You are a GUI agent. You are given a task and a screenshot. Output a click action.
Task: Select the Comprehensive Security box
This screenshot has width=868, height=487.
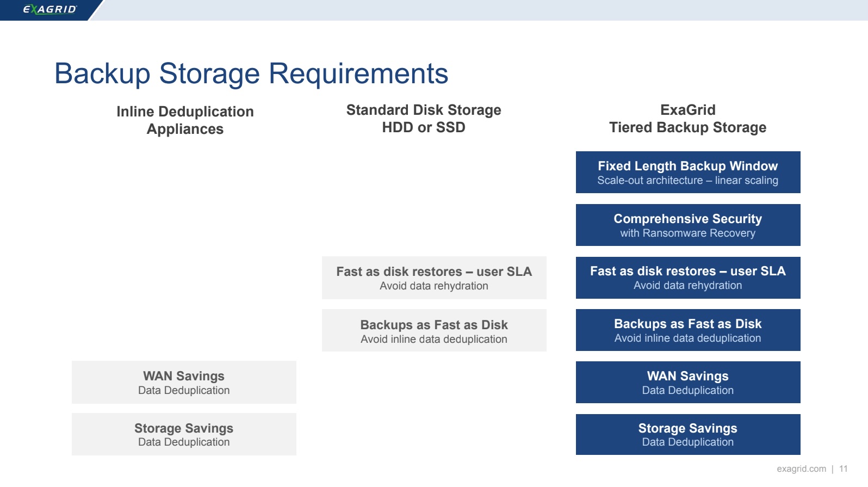tap(688, 225)
